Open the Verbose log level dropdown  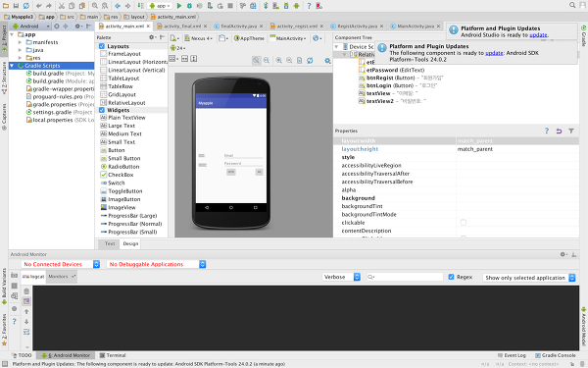tap(341, 277)
